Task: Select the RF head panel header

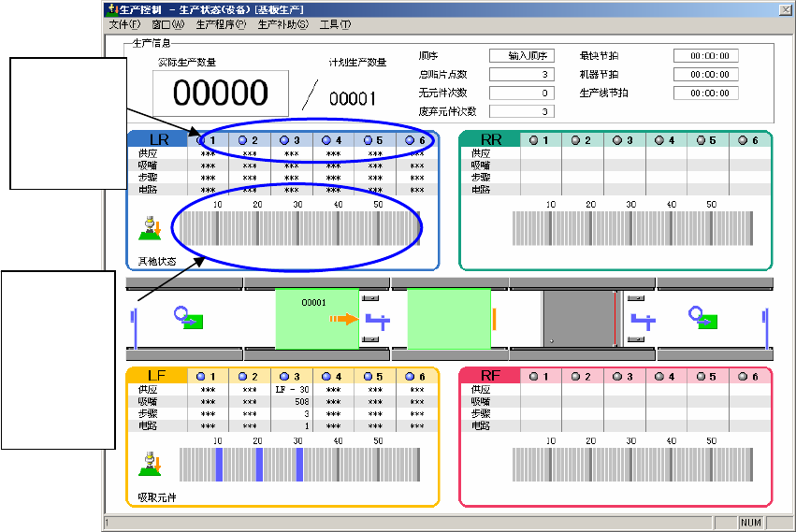Action: 490,376
